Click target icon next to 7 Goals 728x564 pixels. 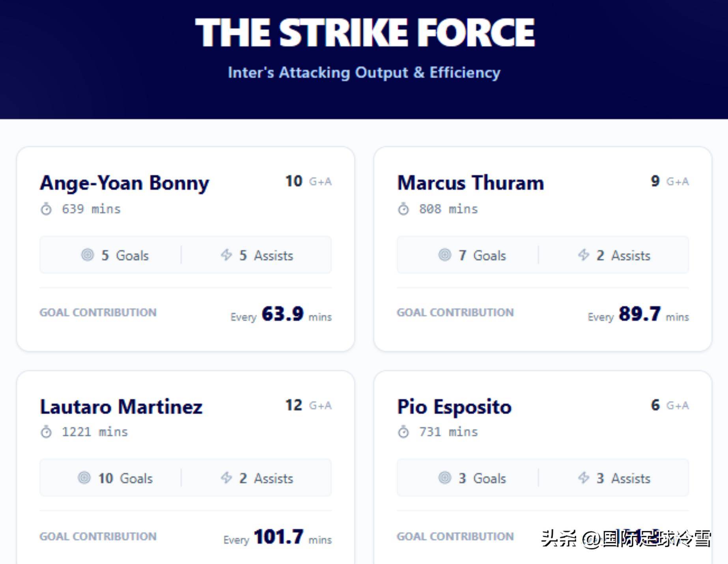(445, 255)
